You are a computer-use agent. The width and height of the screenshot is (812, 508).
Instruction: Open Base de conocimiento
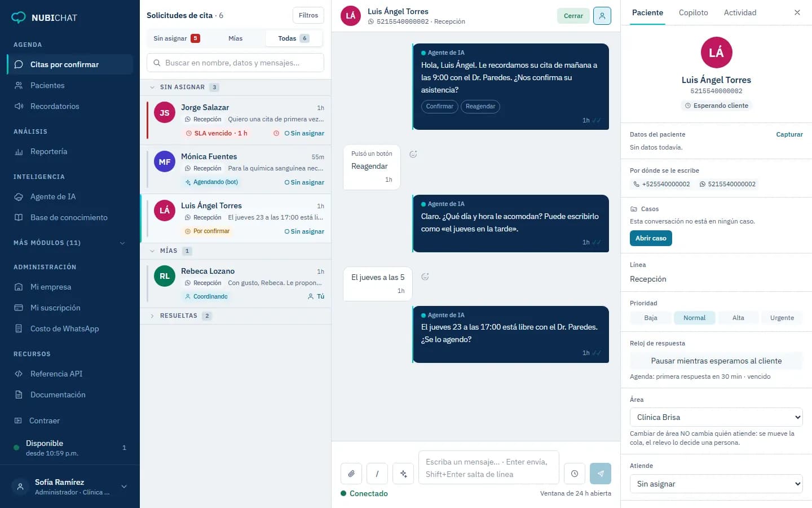click(x=70, y=217)
